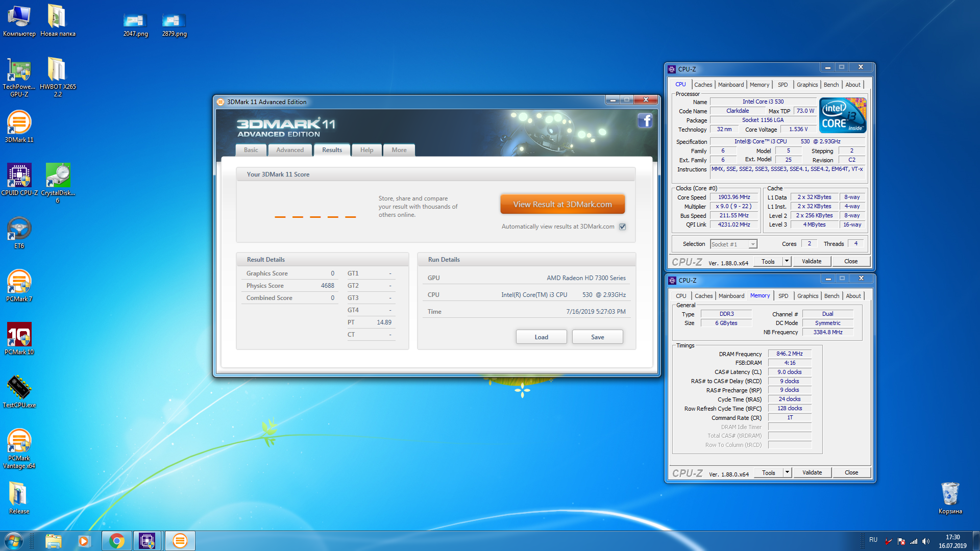This screenshot has height=551, width=980.
Task: Launch the ET6 desktop shortcut
Action: coord(19,233)
